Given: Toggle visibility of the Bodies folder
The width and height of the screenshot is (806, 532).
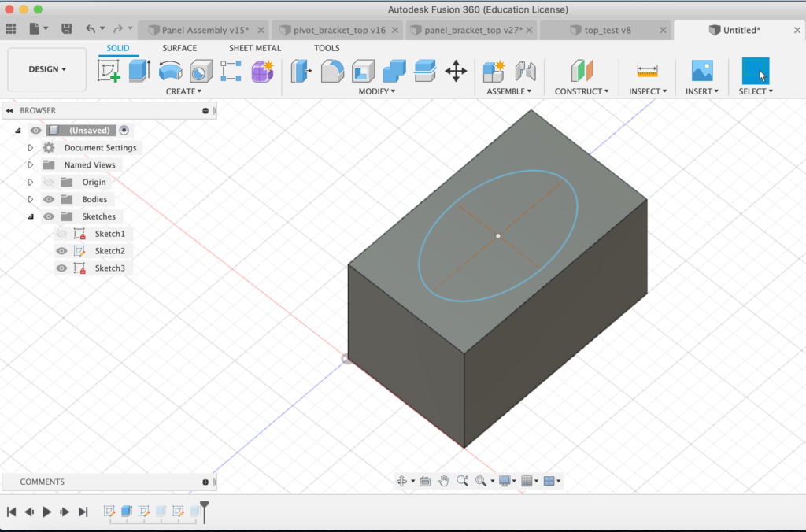Looking at the screenshot, I should click(x=49, y=199).
